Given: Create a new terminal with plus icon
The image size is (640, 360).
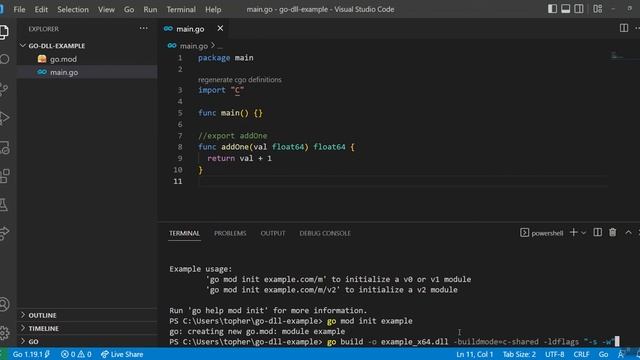Looking at the screenshot, I should 573,232.
